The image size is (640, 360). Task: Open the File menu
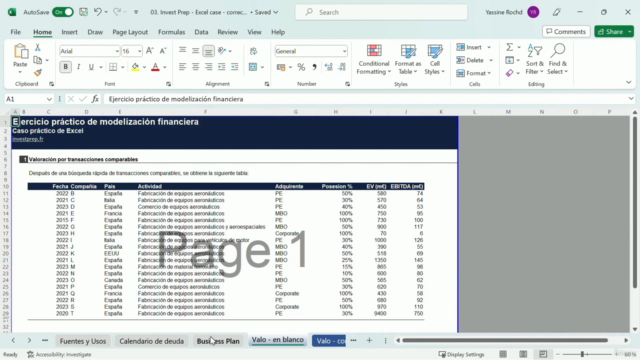[16, 32]
